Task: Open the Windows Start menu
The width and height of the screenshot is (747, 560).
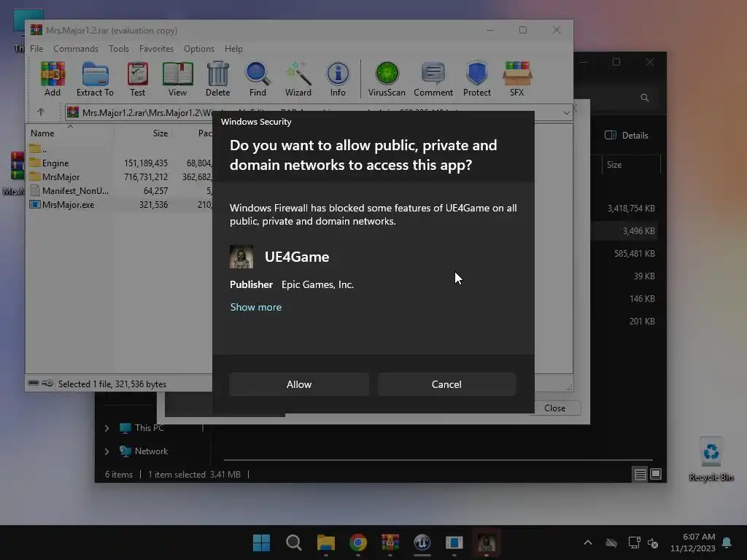Action: pos(261,542)
